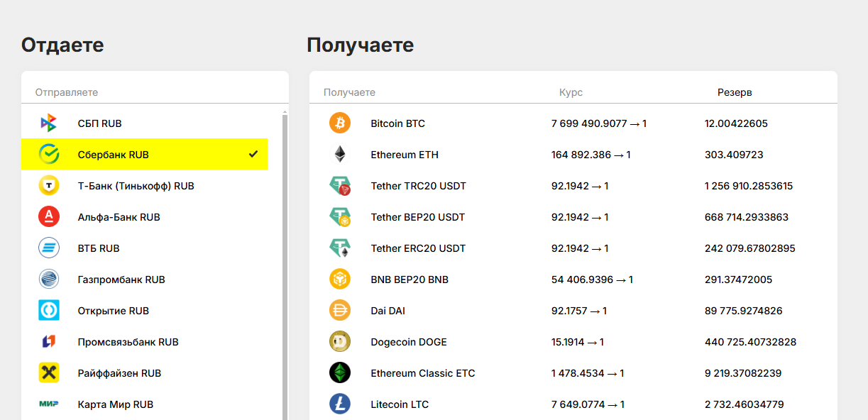Click the orange Bitcoin coin icon
868x420 pixels.
(x=340, y=123)
